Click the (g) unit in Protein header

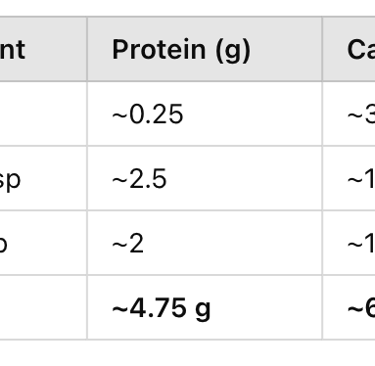(233, 51)
